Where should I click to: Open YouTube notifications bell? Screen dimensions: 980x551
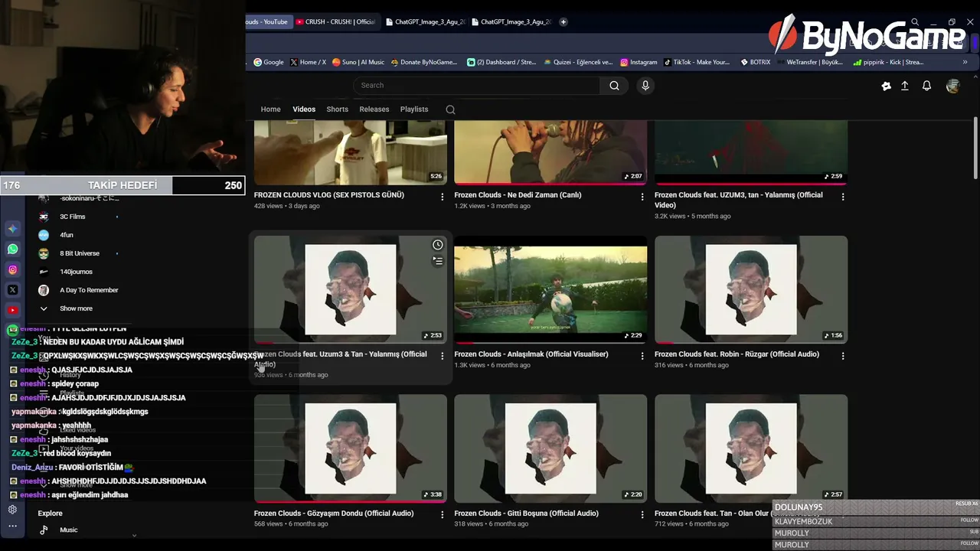click(x=926, y=86)
